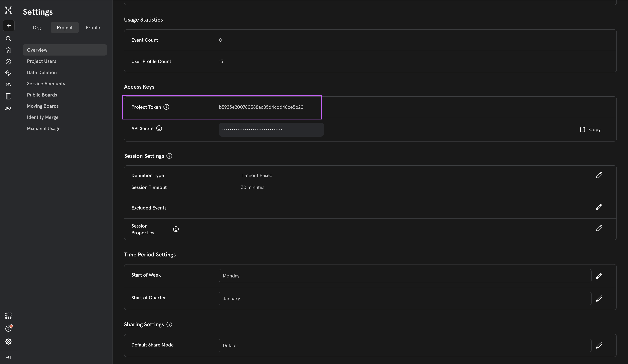Switch to the Org settings tab
This screenshot has height=364, width=628.
(x=37, y=28)
